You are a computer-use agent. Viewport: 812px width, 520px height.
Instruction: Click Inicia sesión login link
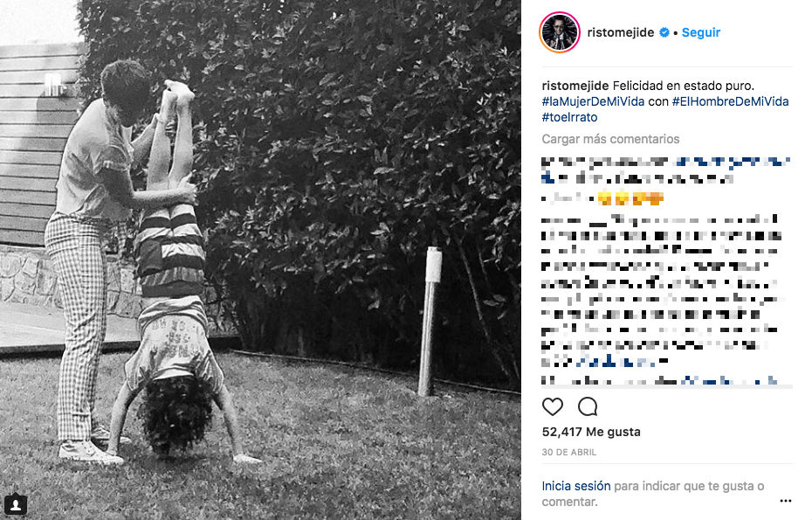[x=576, y=486]
